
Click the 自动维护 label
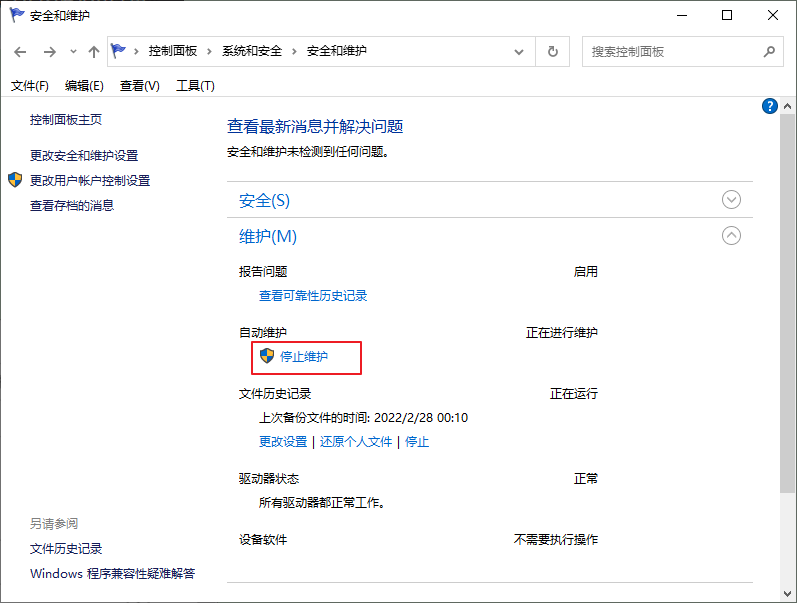coord(263,333)
